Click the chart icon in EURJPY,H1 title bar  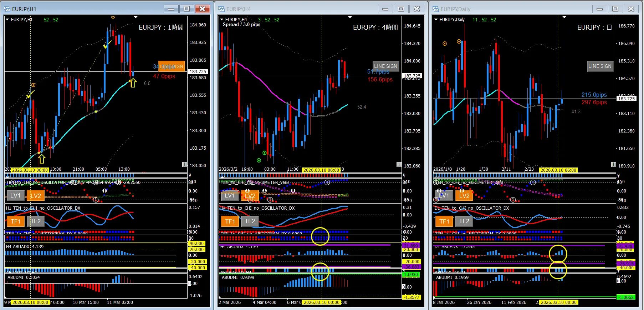7,9
